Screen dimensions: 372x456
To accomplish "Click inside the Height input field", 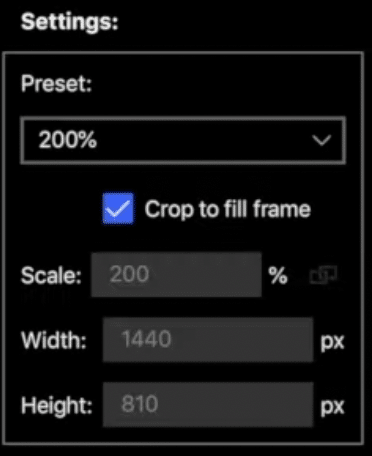I will pyautogui.click(x=208, y=404).
